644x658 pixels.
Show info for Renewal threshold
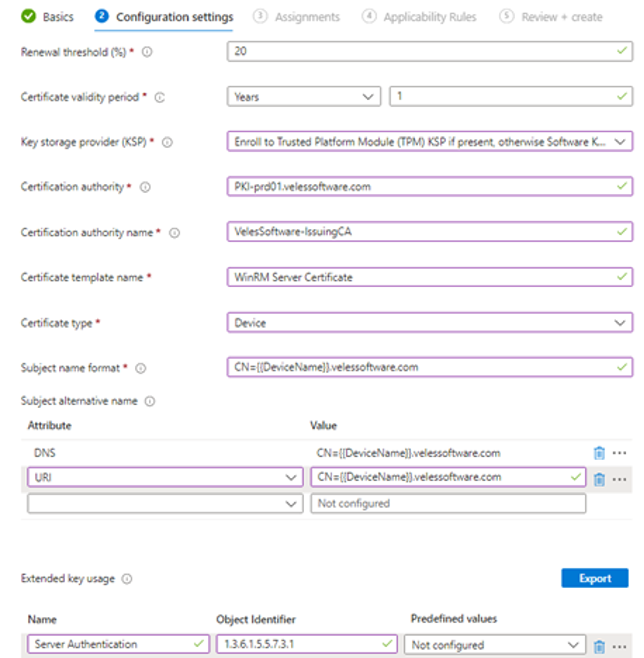pyautogui.click(x=147, y=52)
